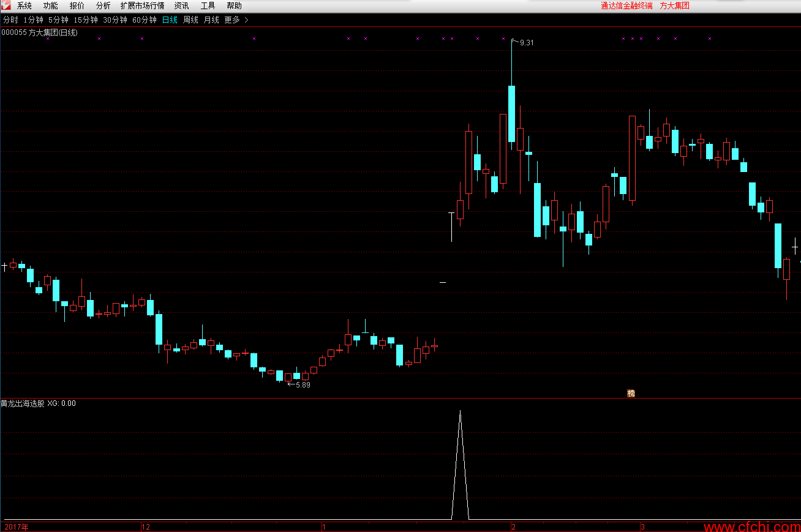The width and height of the screenshot is (801, 532).
Task: Select the 月线 monthly period tab
Action: (211, 20)
